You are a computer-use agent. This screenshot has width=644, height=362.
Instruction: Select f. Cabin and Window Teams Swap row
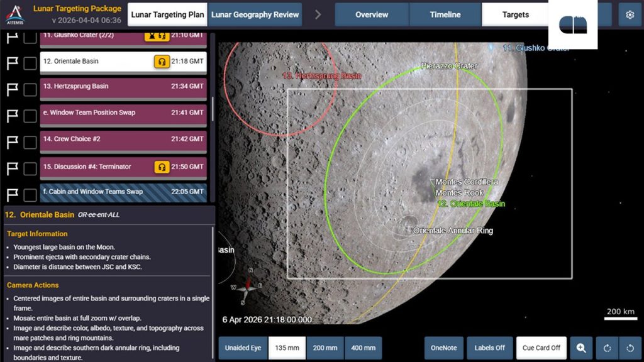(123, 192)
